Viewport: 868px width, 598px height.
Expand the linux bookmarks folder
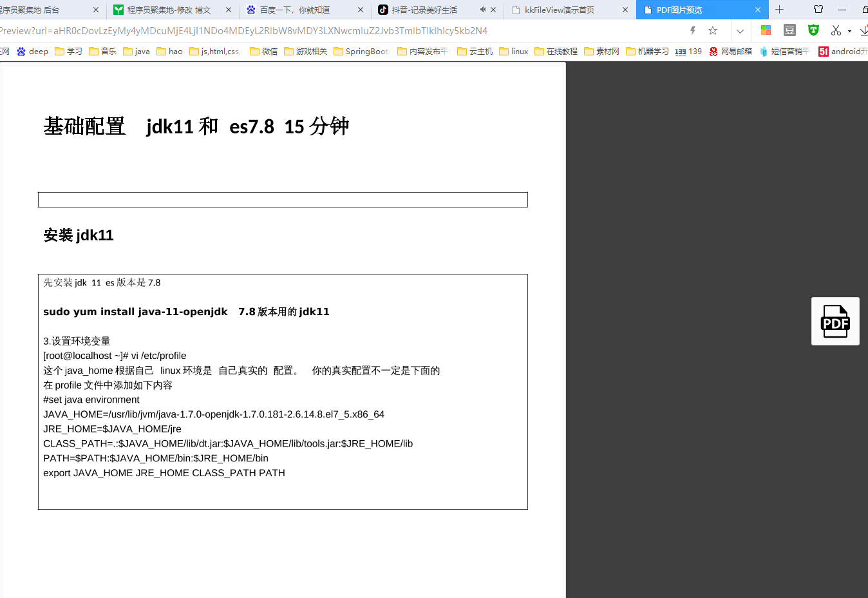tap(514, 52)
